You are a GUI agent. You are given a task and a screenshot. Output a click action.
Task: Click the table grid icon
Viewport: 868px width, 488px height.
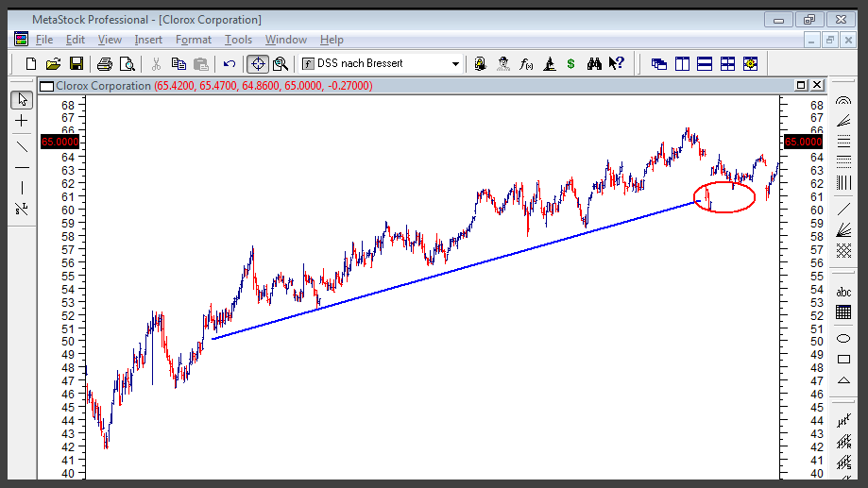[x=843, y=312]
